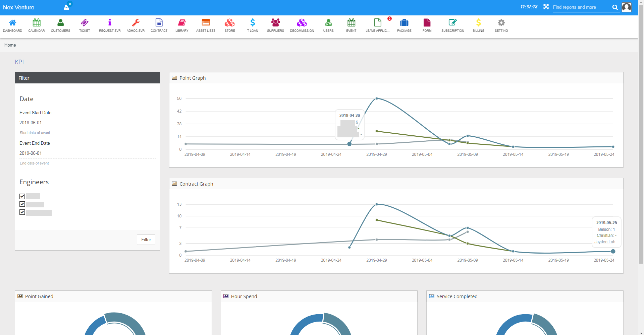Open the Event Start Date picker
Screen dimensions: 644x335
click(87, 123)
